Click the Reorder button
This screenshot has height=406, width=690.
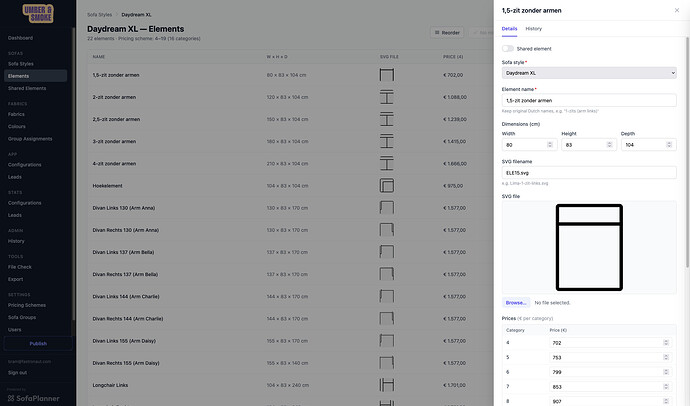tap(447, 33)
